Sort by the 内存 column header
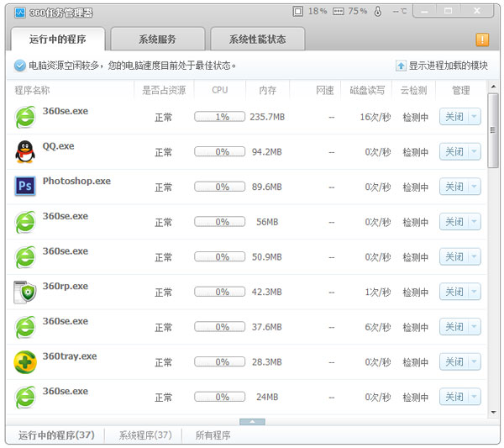Screen dimensions: 504x448 tap(267, 90)
